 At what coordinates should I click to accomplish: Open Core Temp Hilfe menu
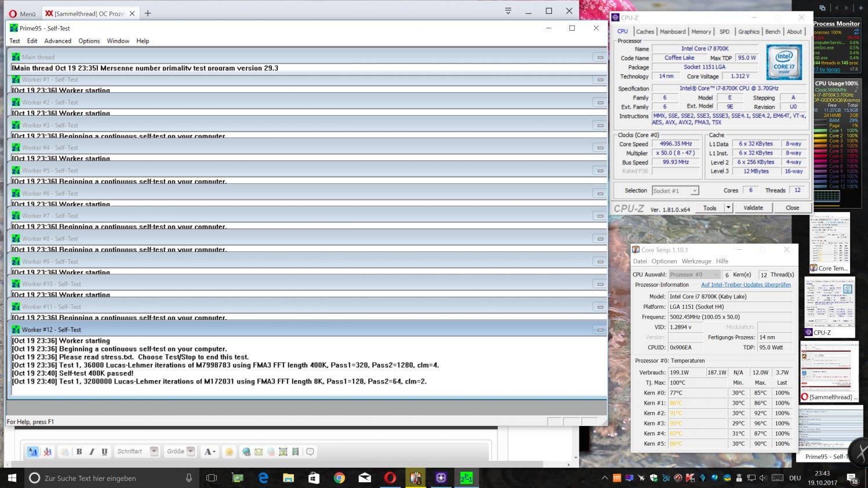click(x=722, y=261)
